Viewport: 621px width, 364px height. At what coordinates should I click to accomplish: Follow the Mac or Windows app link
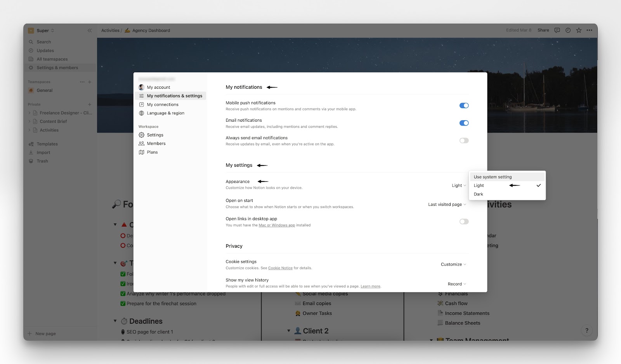coord(277,225)
